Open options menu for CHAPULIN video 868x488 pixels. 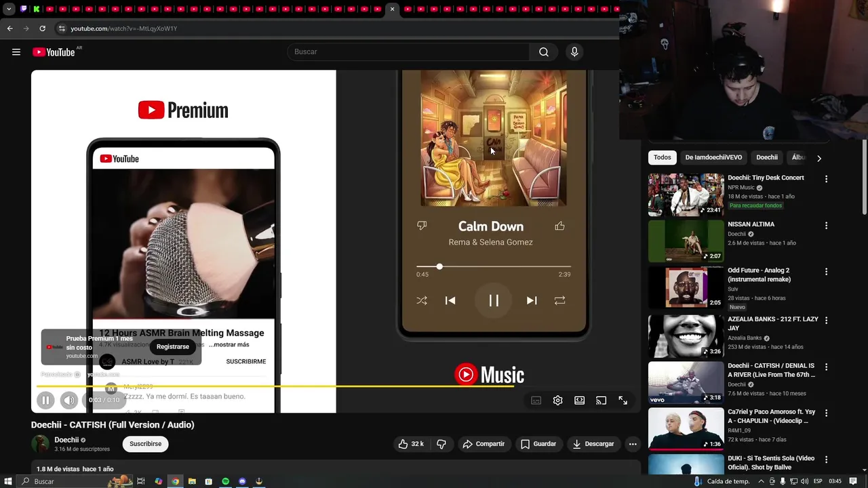[x=826, y=413]
